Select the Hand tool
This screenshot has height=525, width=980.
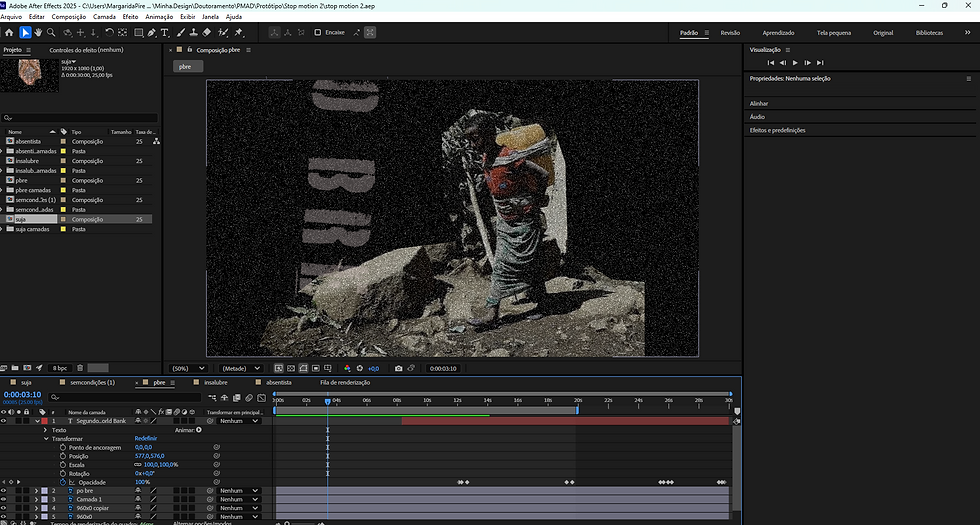(x=38, y=32)
